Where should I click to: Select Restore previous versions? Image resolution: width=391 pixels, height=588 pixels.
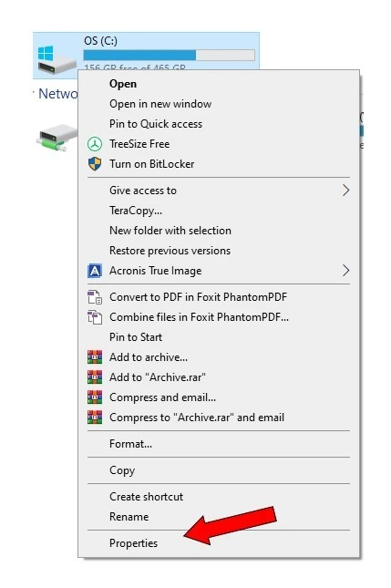170,251
